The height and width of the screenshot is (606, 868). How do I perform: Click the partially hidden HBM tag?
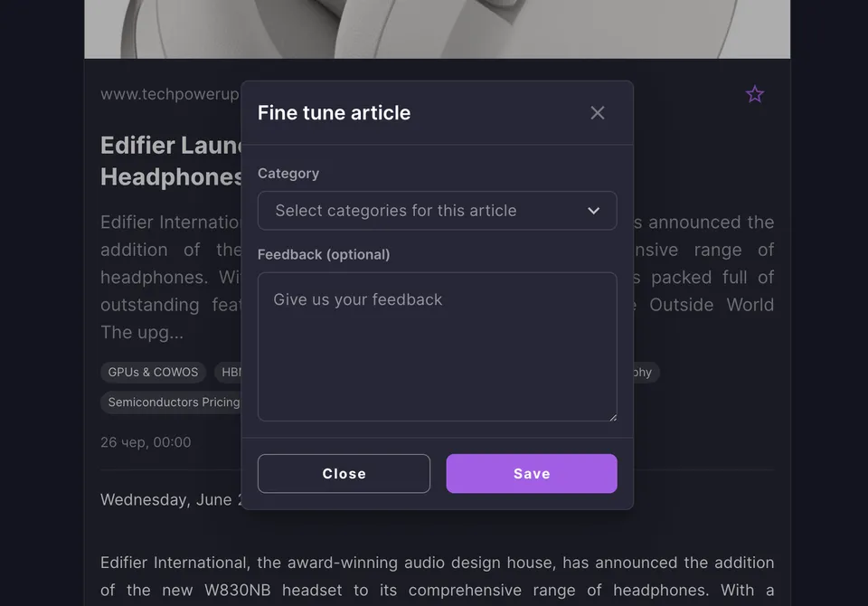coord(228,373)
